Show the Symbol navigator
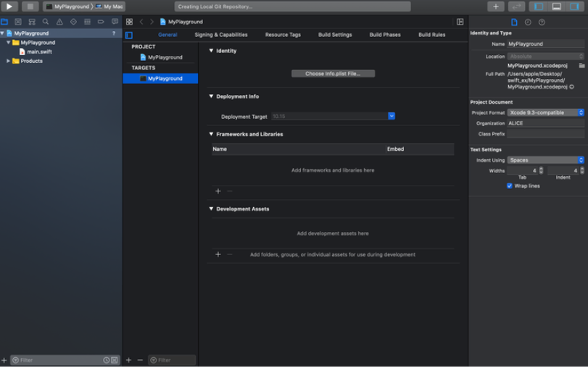 coord(32,22)
